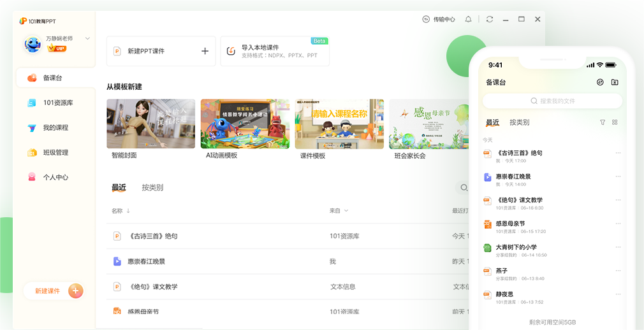Open 备课台 in the sidebar
The height and width of the screenshot is (330, 644).
click(x=55, y=78)
